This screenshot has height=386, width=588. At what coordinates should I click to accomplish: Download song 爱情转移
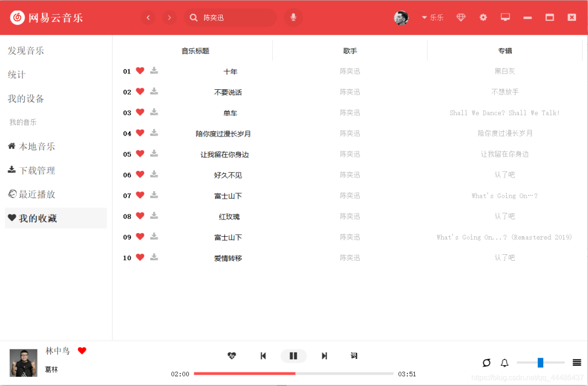pyautogui.click(x=154, y=257)
